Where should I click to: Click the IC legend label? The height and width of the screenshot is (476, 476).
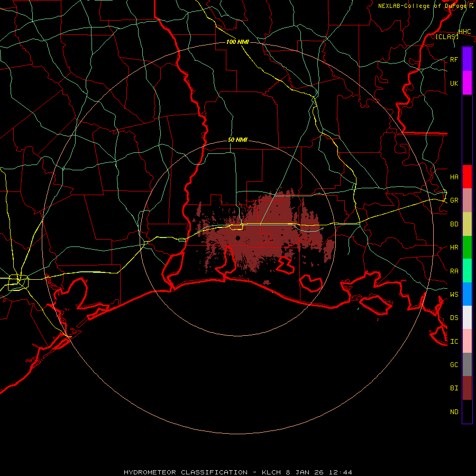click(454, 342)
